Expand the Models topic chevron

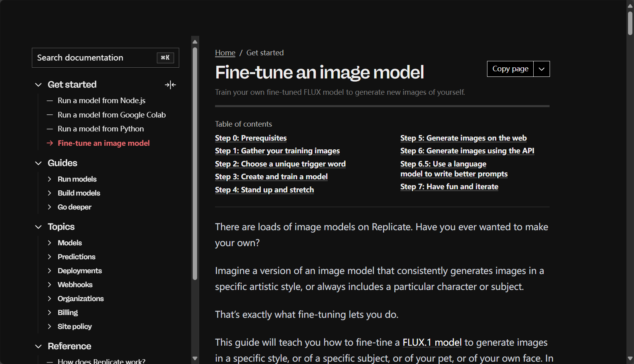pyautogui.click(x=49, y=243)
